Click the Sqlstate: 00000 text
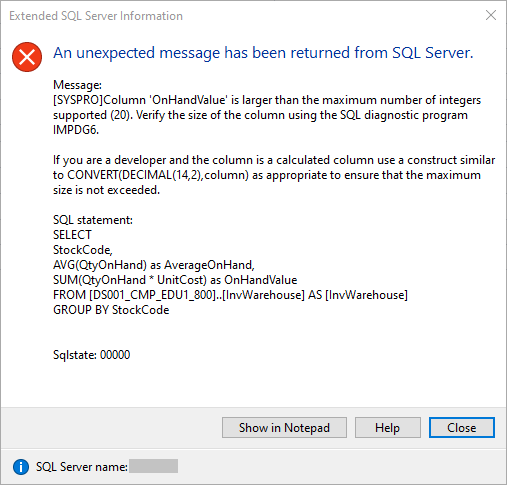 coord(92,355)
